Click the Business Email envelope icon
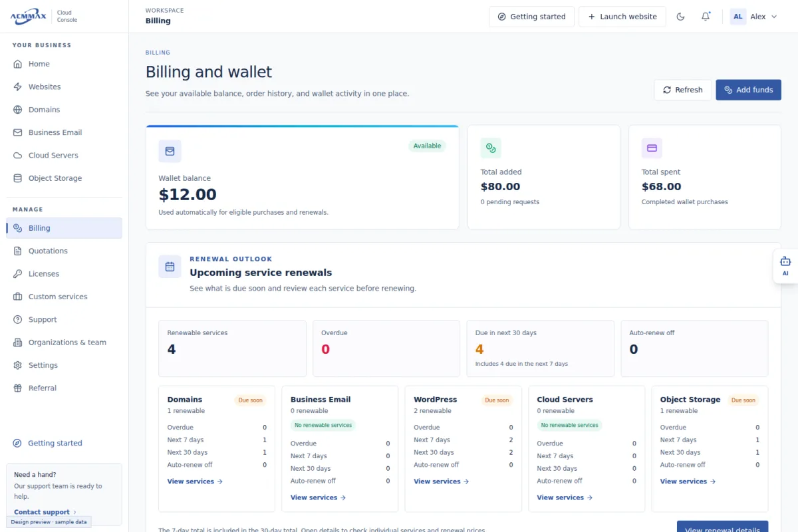798x532 pixels. tap(18, 132)
